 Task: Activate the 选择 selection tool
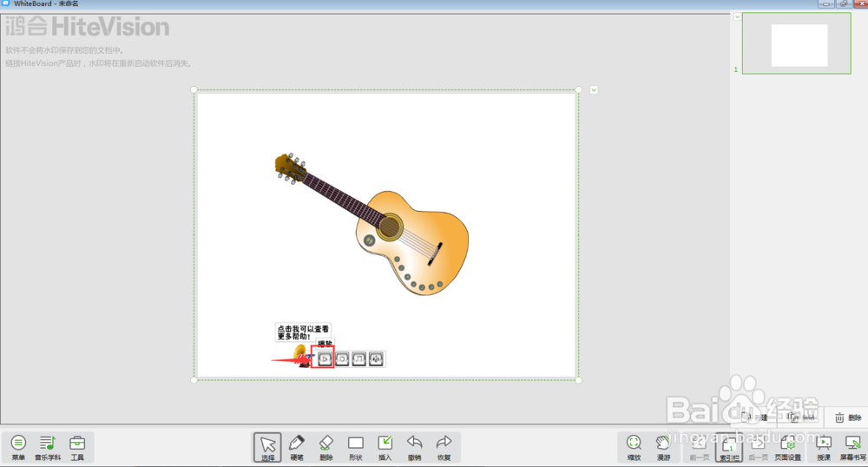[x=268, y=448]
